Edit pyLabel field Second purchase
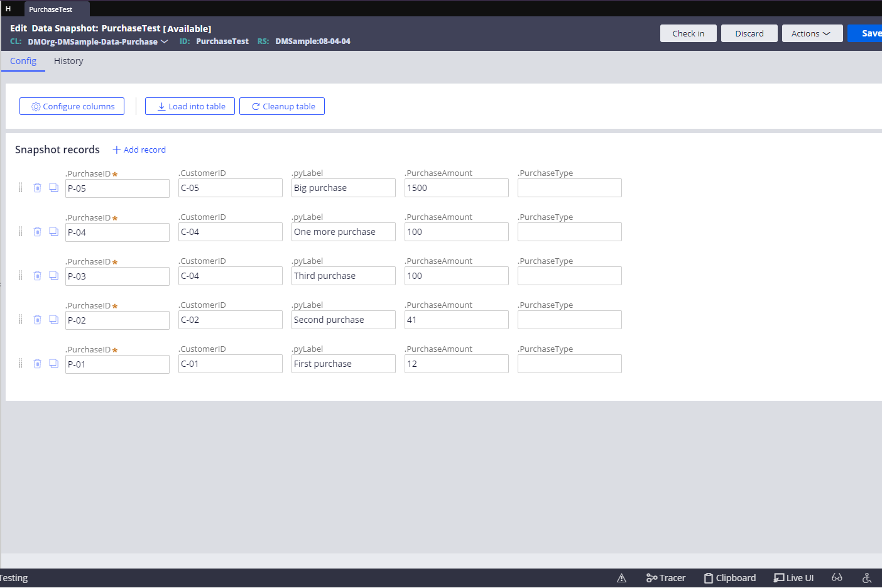882x588 pixels. tap(344, 320)
